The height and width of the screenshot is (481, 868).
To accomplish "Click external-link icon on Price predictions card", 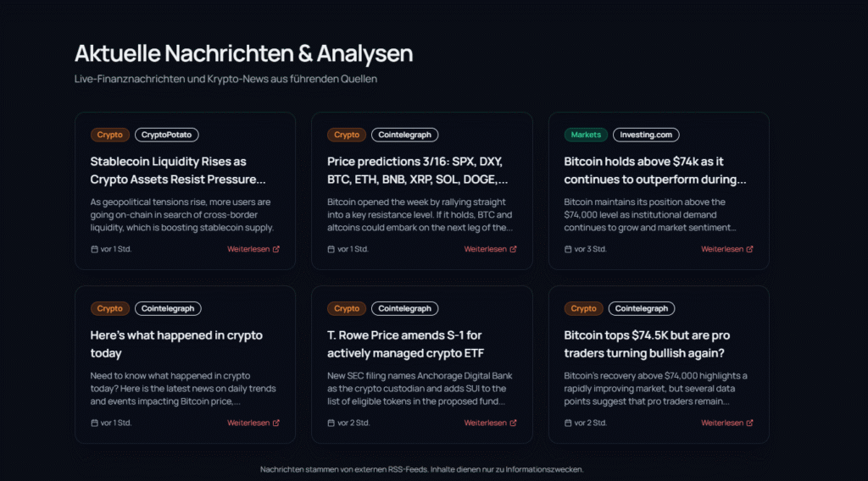I will click(513, 250).
